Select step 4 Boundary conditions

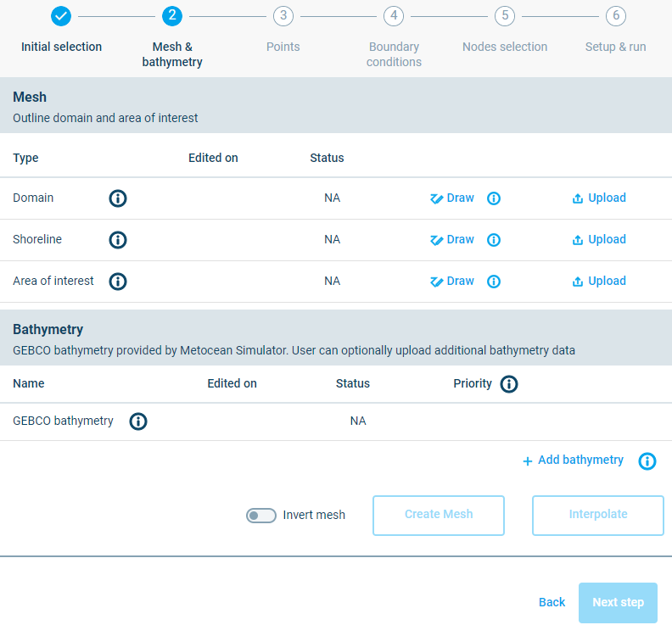coord(393,16)
